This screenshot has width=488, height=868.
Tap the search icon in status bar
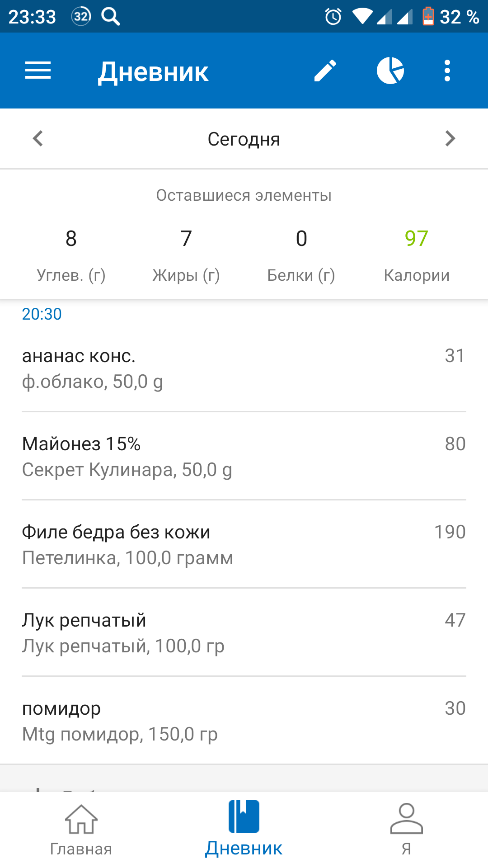[x=111, y=17]
